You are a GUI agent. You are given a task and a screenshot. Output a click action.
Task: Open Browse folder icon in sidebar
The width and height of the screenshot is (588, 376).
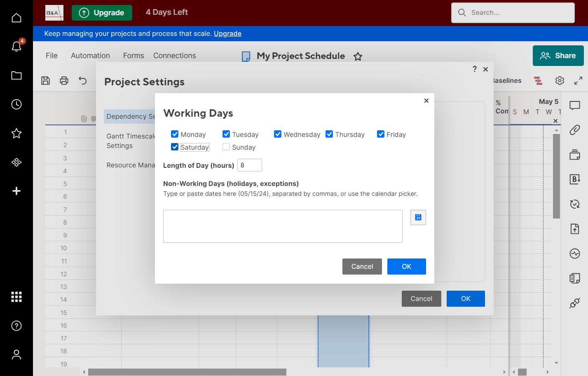[x=16, y=75]
